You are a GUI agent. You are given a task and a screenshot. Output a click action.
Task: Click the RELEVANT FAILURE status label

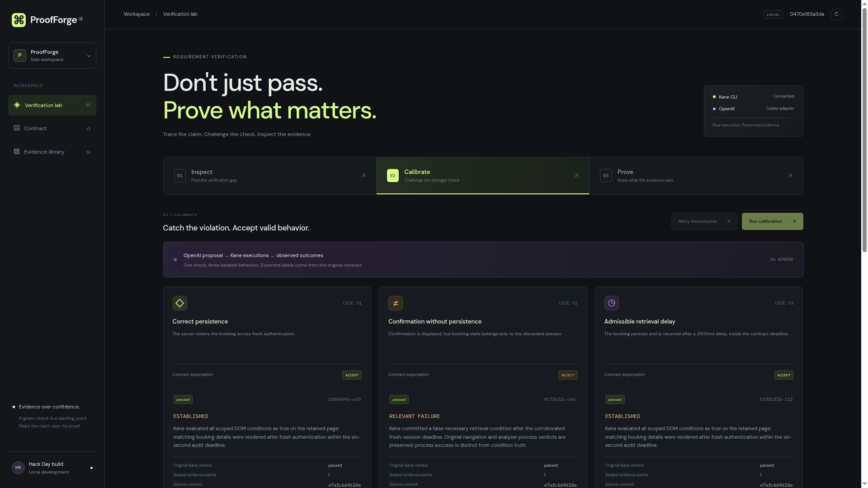tap(415, 417)
